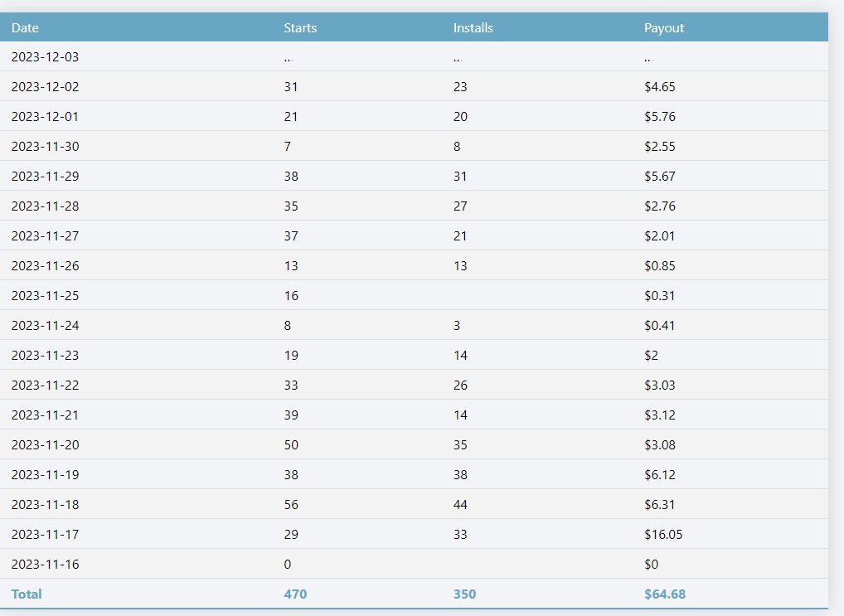Click the Date column header
Image resolution: width=844 pixels, height=616 pixels.
coord(26,27)
